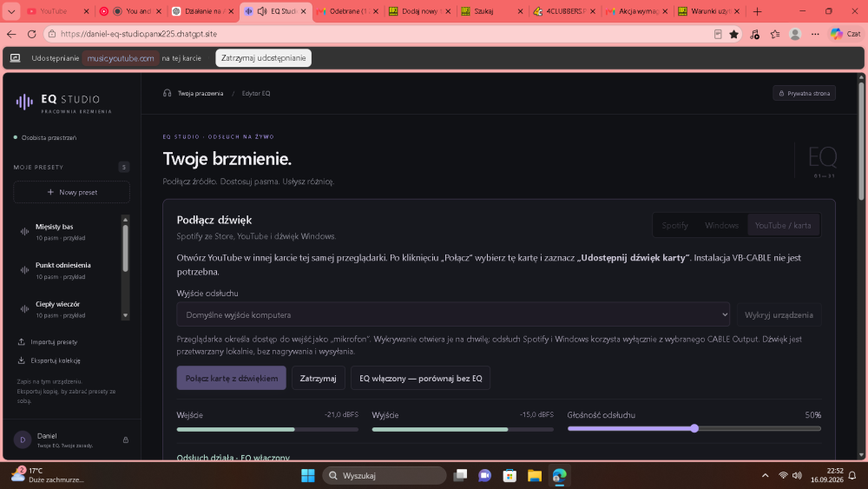Open the Windows Start menu
Screen dimensions: 868x489
308,475
